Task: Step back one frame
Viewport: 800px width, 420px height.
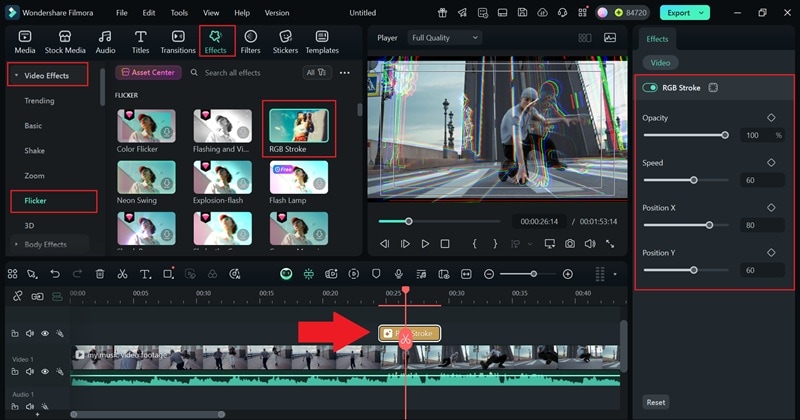Action: click(x=385, y=244)
